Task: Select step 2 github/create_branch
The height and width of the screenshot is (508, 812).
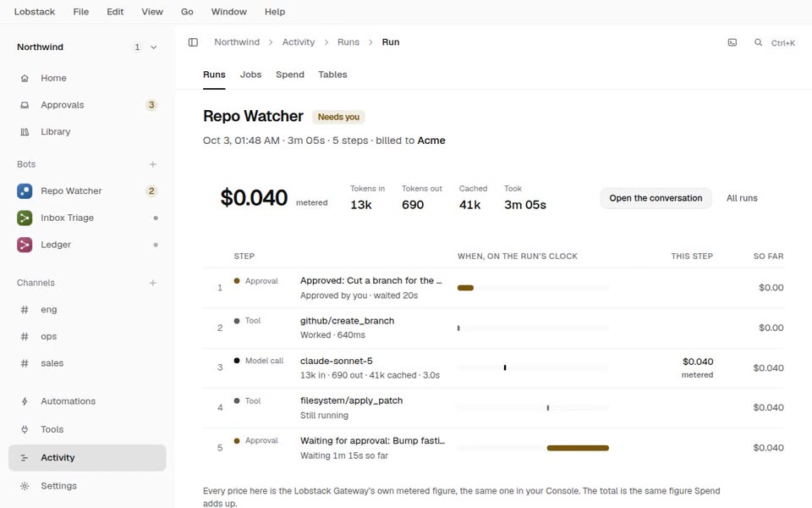Action: (x=493, y=329)
